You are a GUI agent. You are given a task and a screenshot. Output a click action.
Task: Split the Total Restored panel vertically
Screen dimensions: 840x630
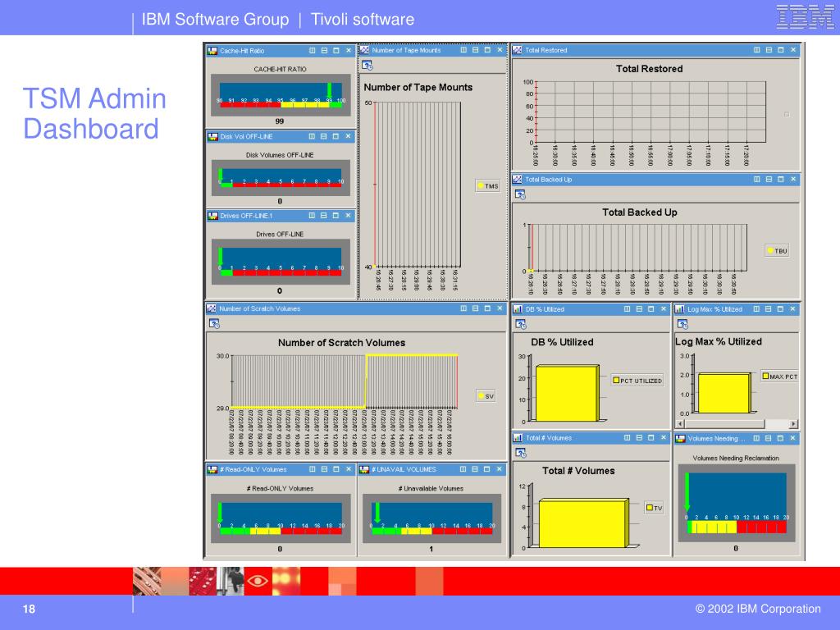(x=757, y=50)
